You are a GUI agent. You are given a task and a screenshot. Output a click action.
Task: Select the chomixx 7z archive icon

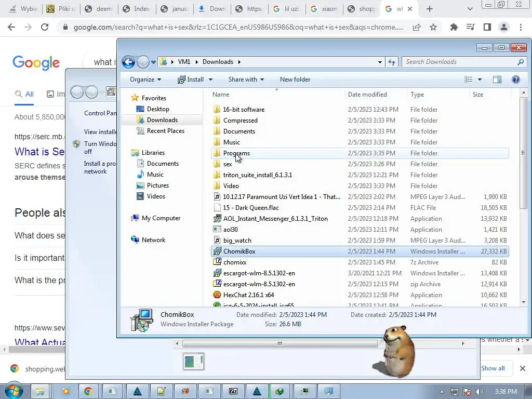[217, 262]
